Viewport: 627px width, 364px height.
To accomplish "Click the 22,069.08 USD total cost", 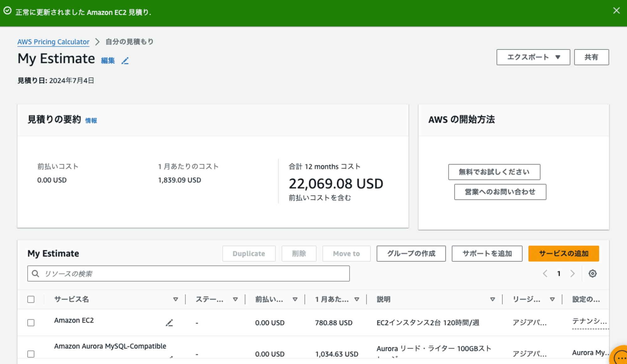I will pos(336,184).
